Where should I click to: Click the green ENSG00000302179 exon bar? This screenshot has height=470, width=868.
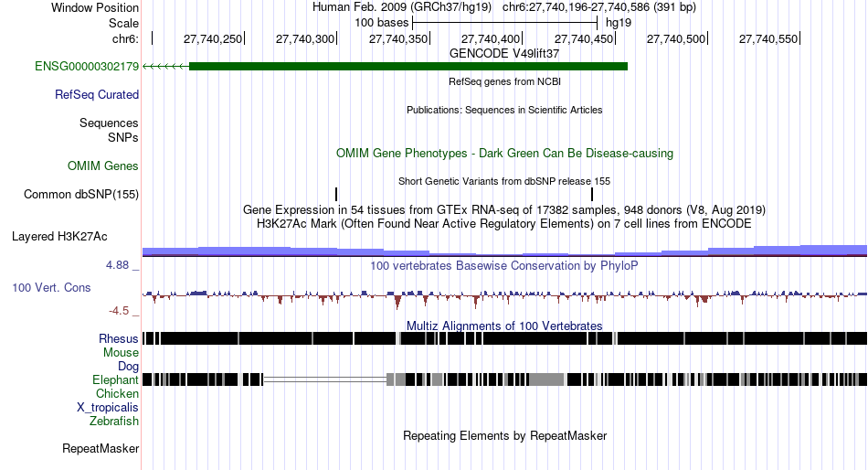coord(408,67)
